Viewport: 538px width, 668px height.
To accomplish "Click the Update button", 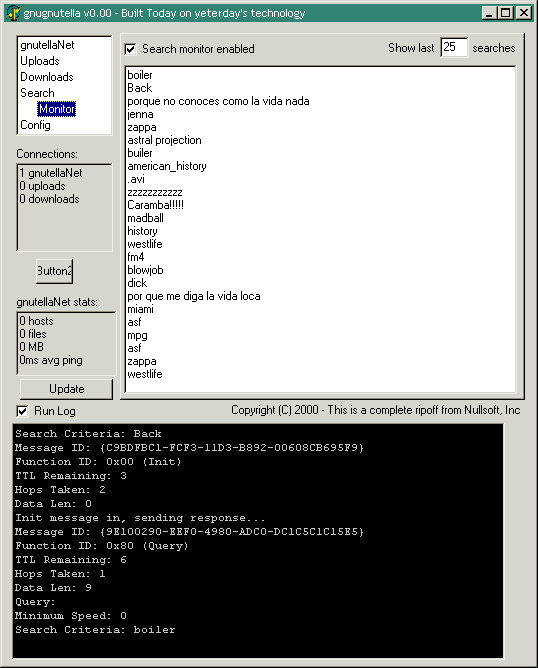I will click(x=66, y=389).
